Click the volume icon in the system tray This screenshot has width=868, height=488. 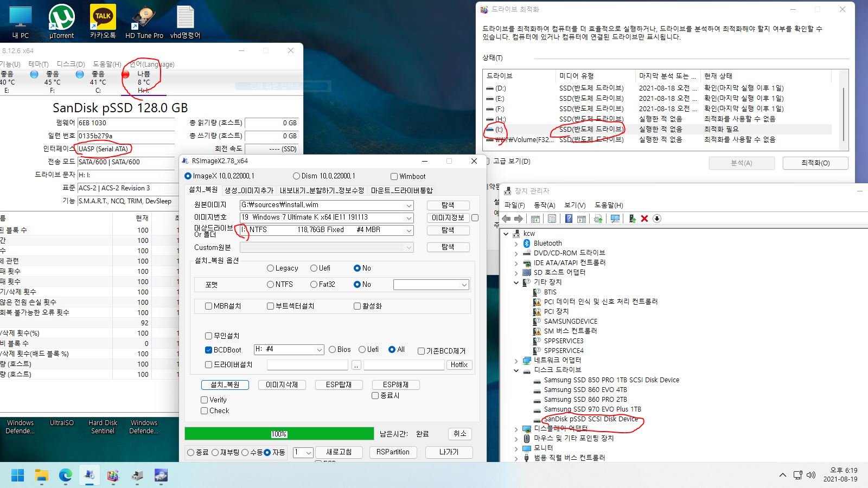tap(811, 475)
